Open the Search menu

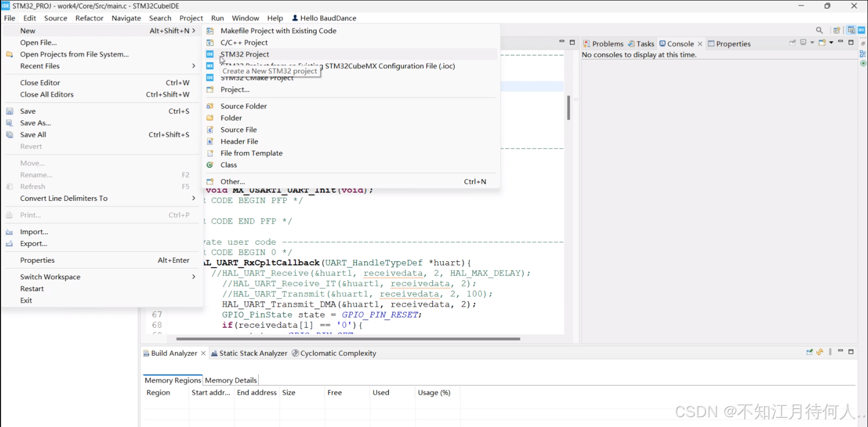pos(160,18)
